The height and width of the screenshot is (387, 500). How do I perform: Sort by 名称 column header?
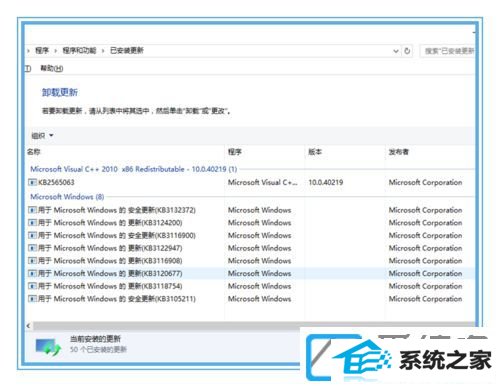[x=34, y=152]
